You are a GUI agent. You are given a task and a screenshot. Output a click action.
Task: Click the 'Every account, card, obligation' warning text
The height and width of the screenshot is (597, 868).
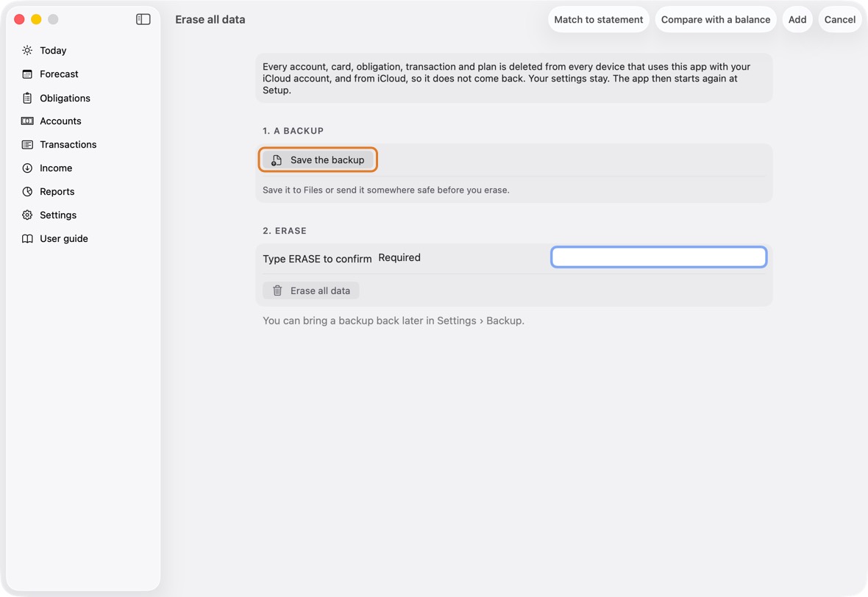coord(507,78)
